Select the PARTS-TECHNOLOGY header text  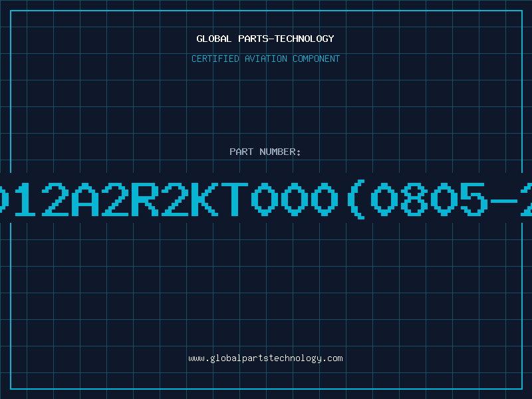tap(286, 39)
